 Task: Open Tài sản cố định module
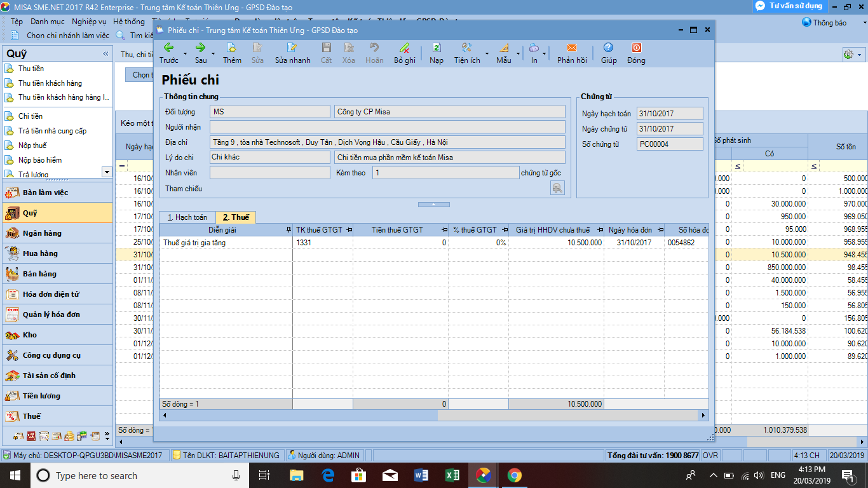click(57, 376)
